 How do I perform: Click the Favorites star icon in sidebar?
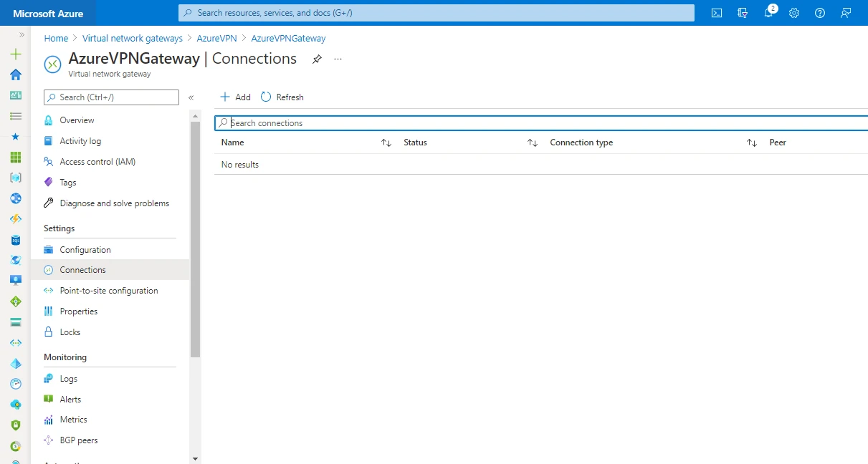pyautogui.click(x=15, y=136)
